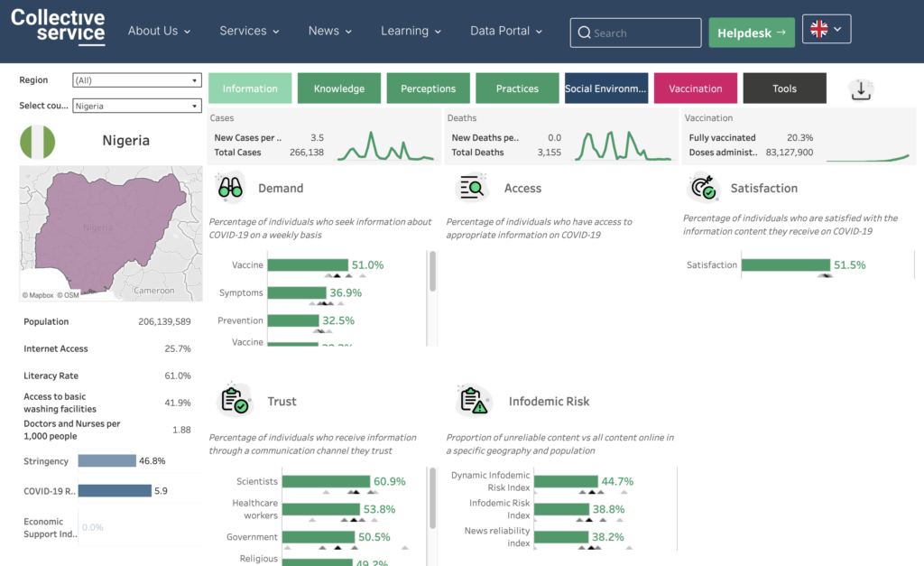Click the Trust clipboard checkmark icon
Screen dimensions: 924x566
click(234, 400)
